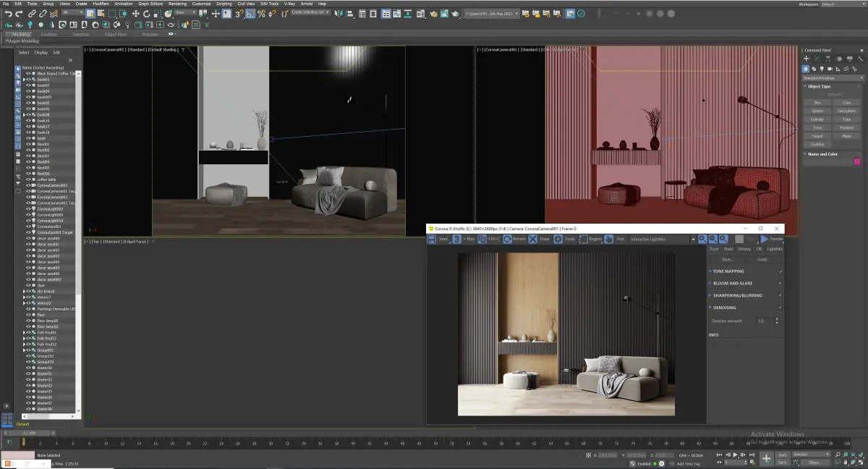Click the Mirror tool icon

338,13
